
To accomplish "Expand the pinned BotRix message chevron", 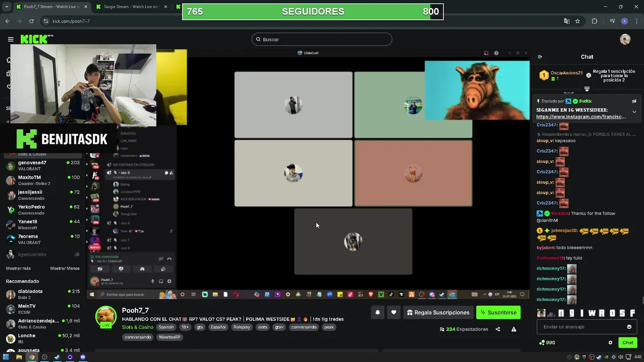I will [x=634, y=112].
